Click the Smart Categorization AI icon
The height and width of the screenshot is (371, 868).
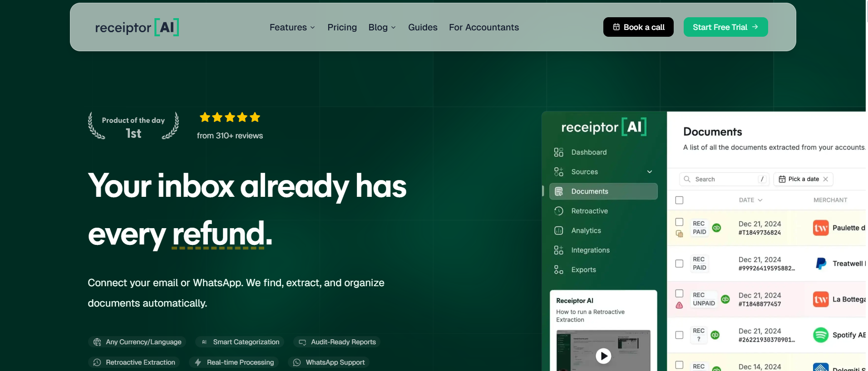coord(204,342)
